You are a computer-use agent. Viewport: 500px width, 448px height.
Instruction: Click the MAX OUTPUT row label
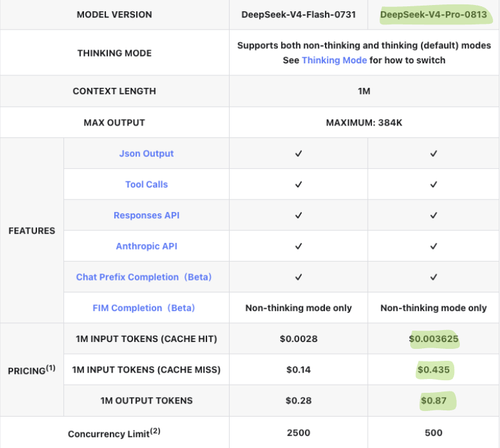click(114, 123)
